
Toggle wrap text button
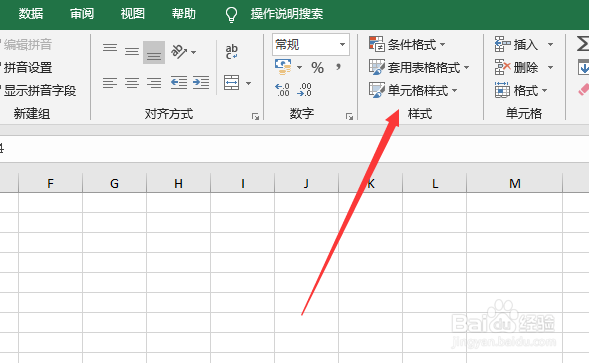[x=231, y=52]
